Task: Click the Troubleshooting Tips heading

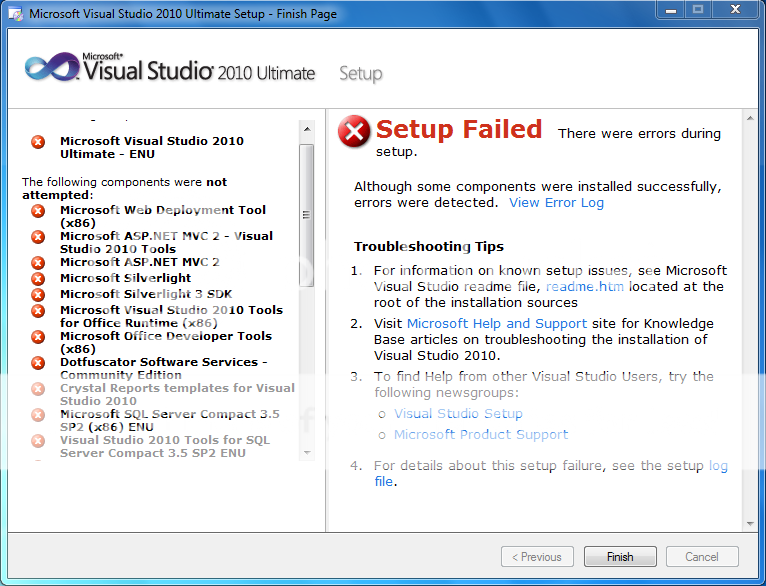Action: (429, 247)
